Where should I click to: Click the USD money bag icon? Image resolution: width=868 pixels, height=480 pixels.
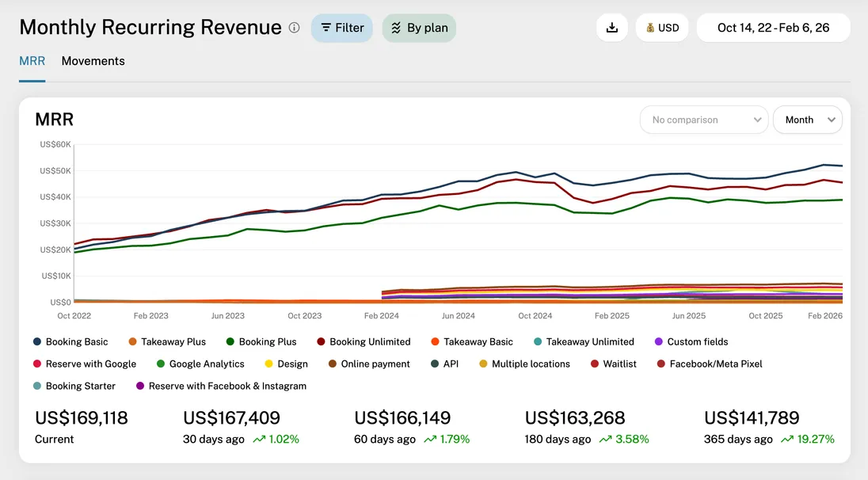[650, 28]
